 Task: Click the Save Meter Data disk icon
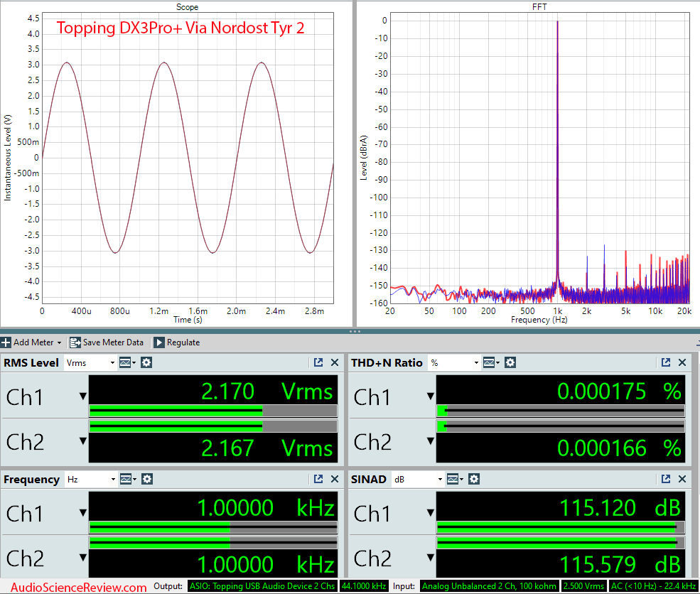[75, 342]
